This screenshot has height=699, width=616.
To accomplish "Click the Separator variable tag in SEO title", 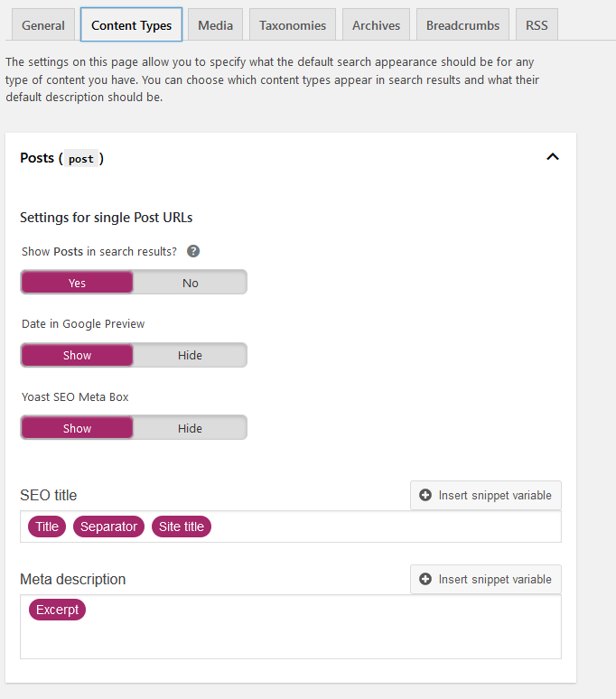I will 108,527.
